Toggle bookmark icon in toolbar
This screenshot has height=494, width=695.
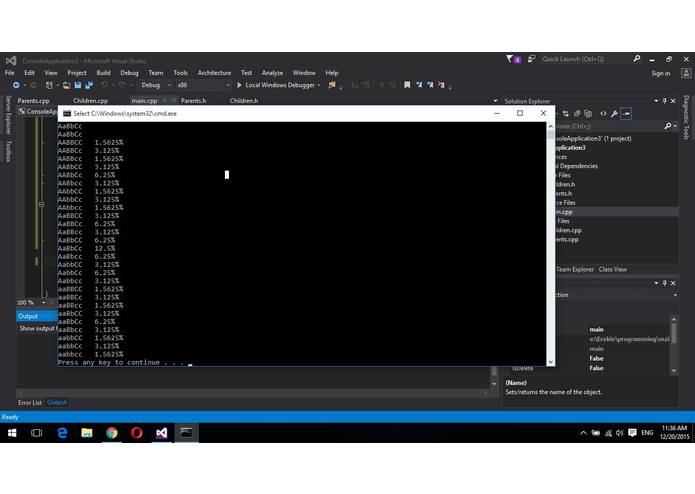[407, 85]
